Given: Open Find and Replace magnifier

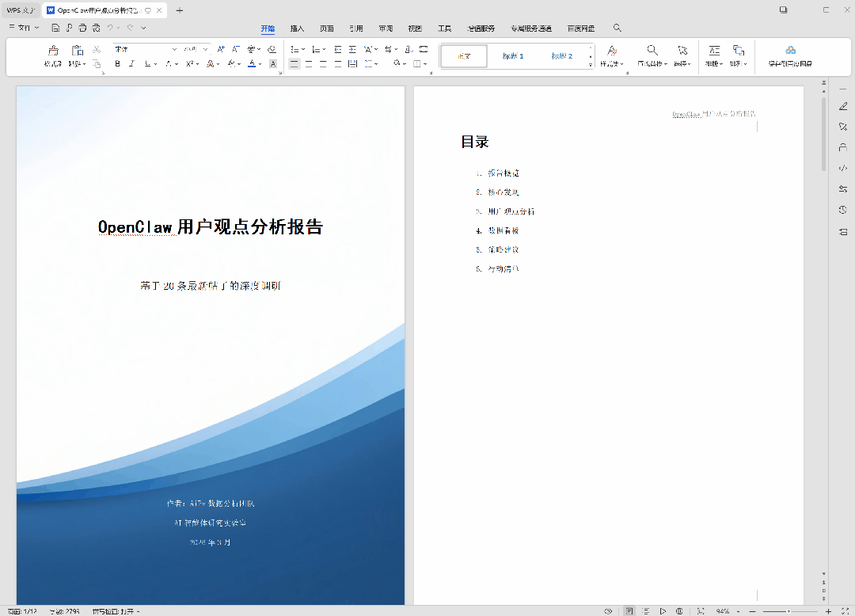Looking at the screenshot, I should coord(652,56).
